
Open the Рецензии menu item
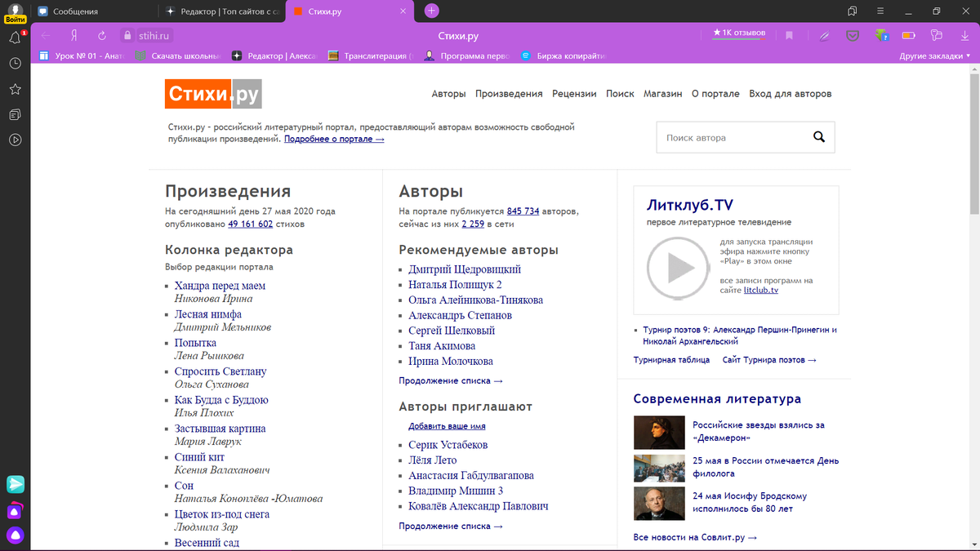coord(574,94)
